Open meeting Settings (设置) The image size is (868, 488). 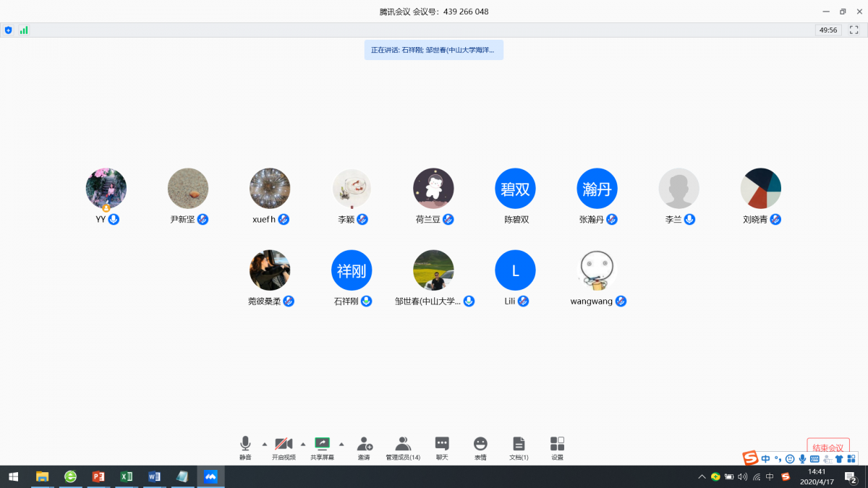[557, 448]
